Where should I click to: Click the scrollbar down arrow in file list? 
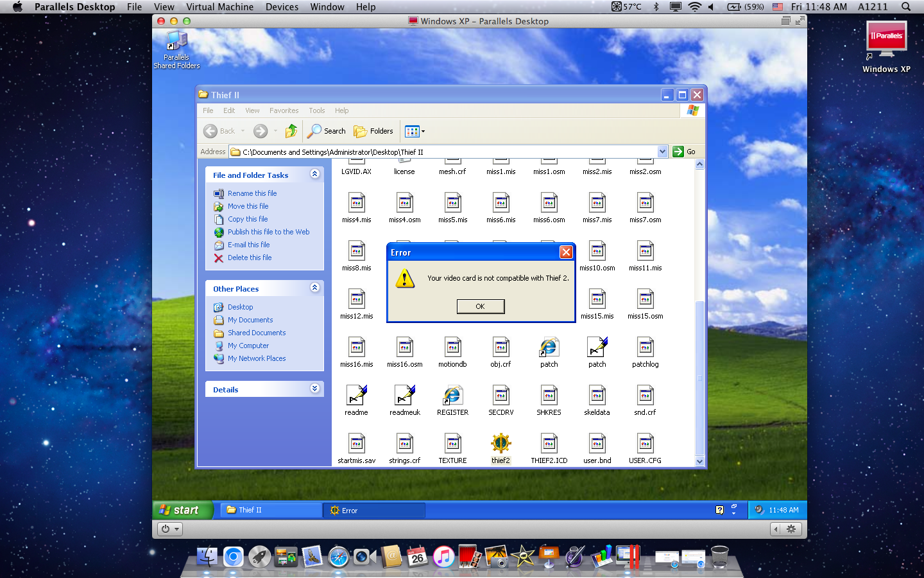coord(699,461)
